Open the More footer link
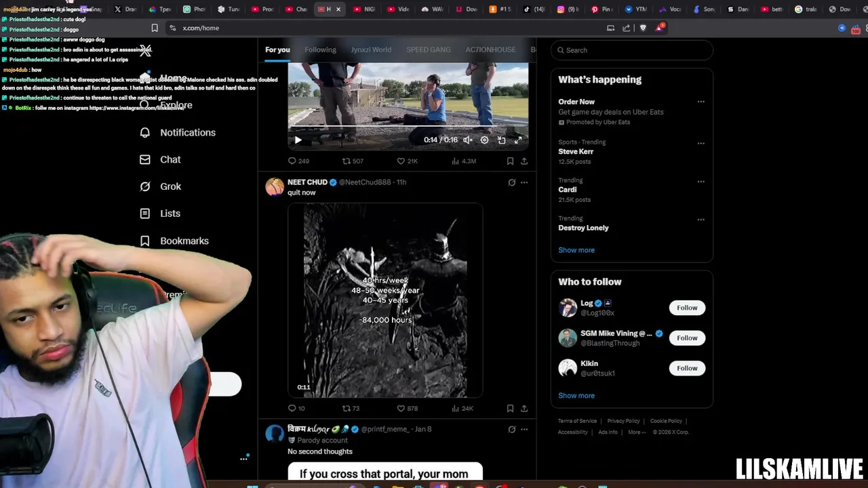The height and width of the screenshot is (488, 868). 636,432
